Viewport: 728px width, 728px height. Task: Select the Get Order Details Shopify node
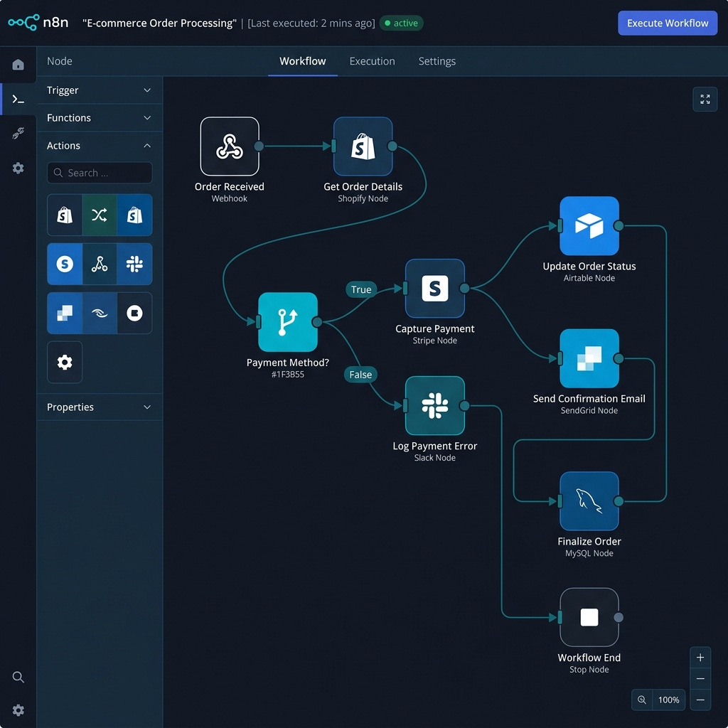click(363, 146)
